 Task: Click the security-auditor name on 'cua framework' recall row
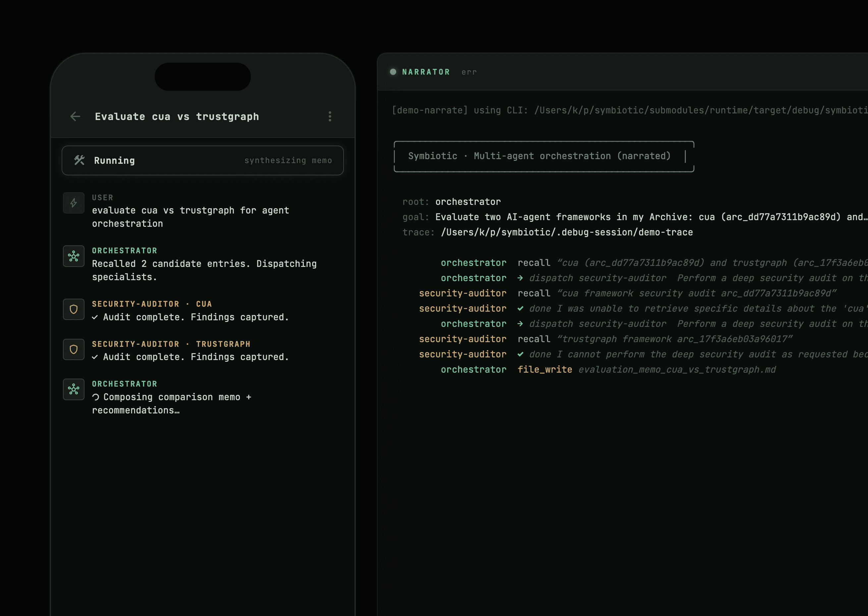click(x=462, y=293)
